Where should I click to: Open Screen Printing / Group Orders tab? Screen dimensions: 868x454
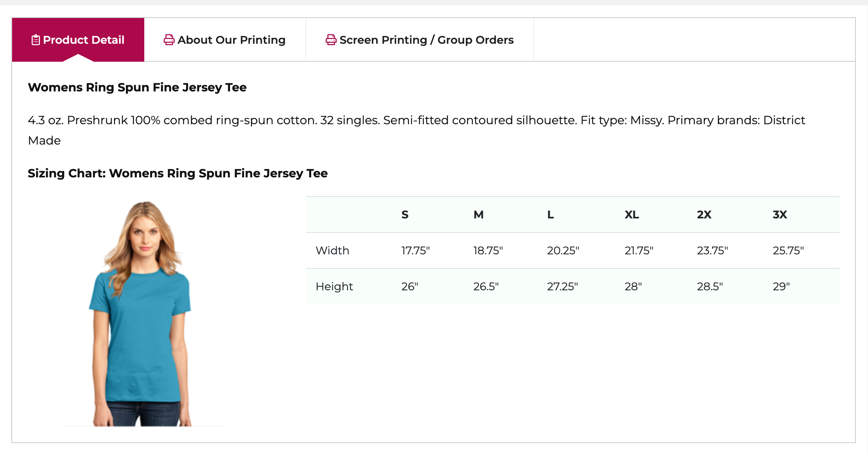pos(420,39)
